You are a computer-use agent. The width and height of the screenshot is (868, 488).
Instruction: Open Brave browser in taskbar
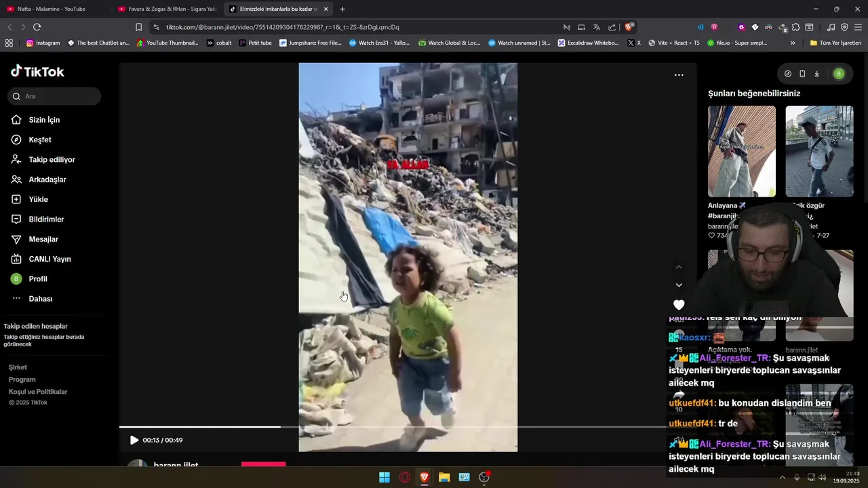click(425, 477)
